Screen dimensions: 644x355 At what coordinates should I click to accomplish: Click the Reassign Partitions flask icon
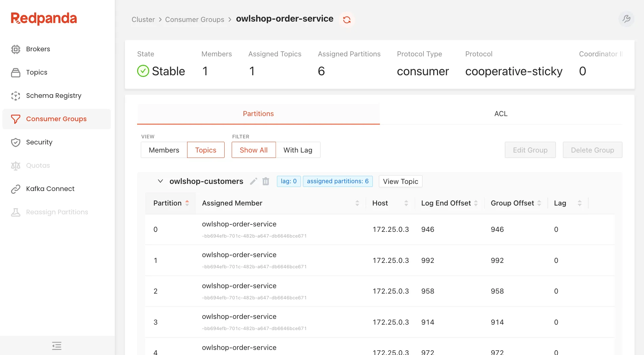tap(16, 212)
